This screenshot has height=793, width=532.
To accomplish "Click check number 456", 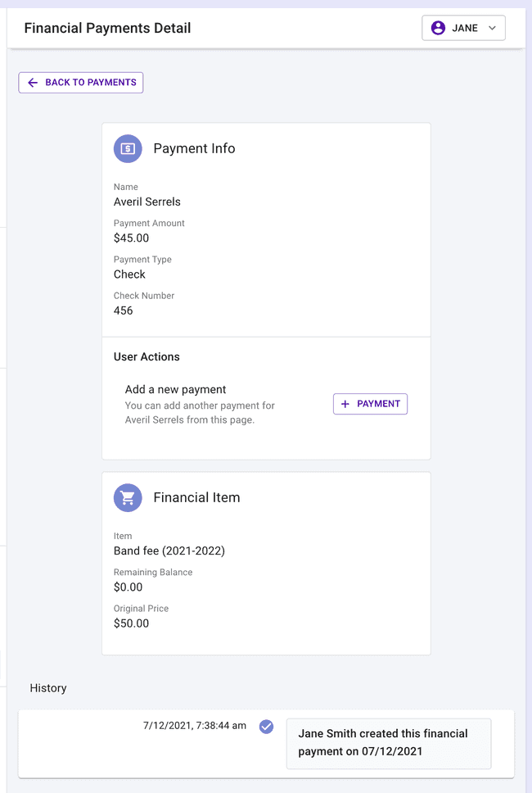I will tap(124, 310).
